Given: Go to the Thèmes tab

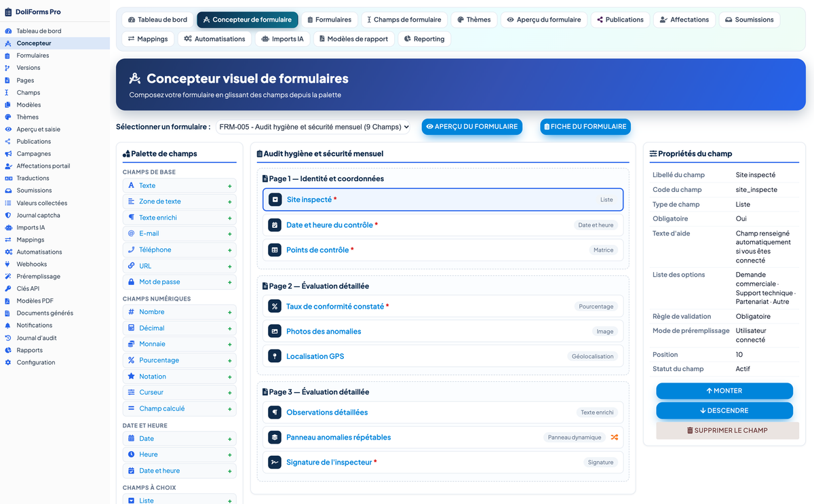Looking at the screenshot, I should (x=474, y=20).
